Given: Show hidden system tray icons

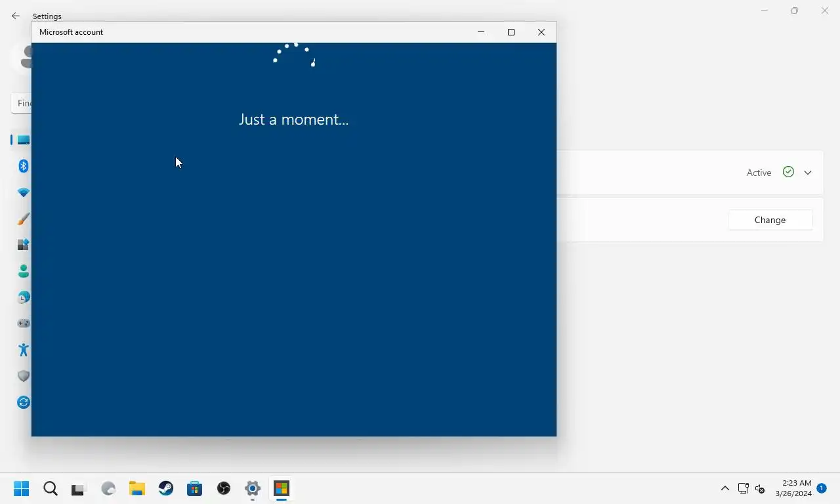Looking at the screenshot, I should (x=725, y=488).
